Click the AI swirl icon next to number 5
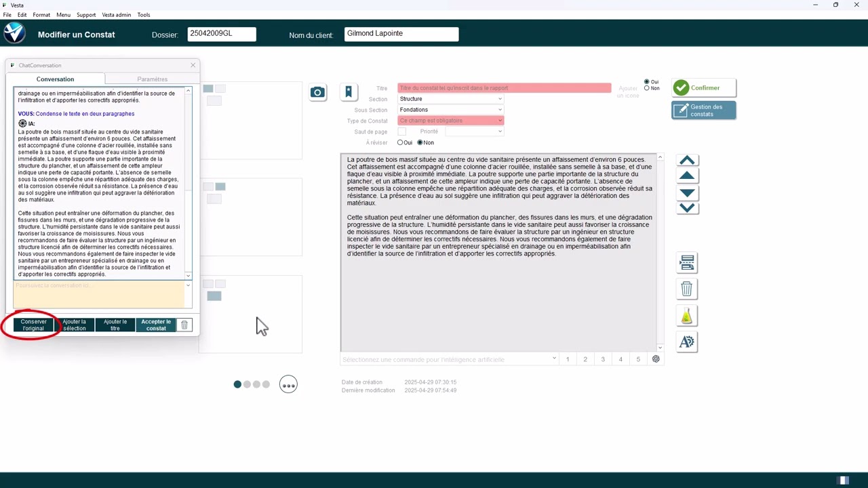This screenshot has width=868, height=488. (656, 359)
